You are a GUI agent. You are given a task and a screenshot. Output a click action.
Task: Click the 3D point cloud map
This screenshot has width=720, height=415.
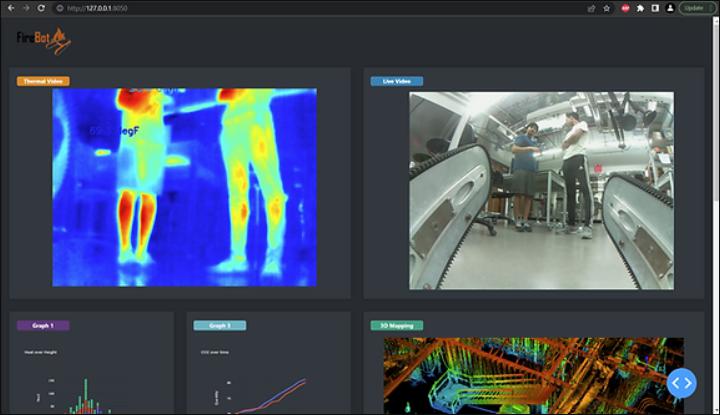pos(520,376)
